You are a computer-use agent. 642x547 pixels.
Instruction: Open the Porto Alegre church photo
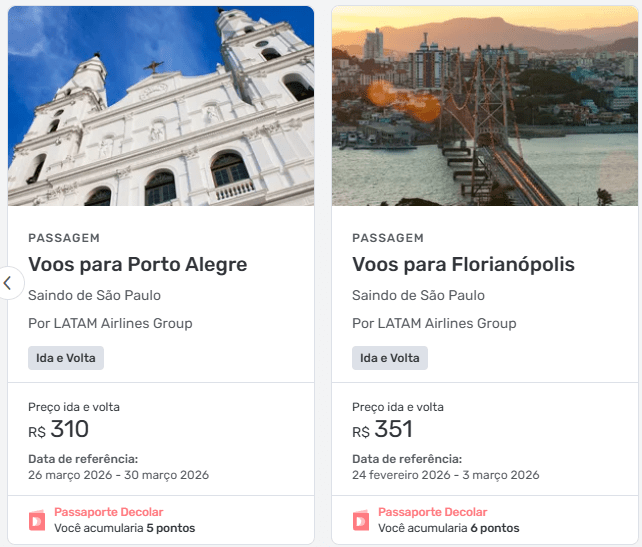161,106
